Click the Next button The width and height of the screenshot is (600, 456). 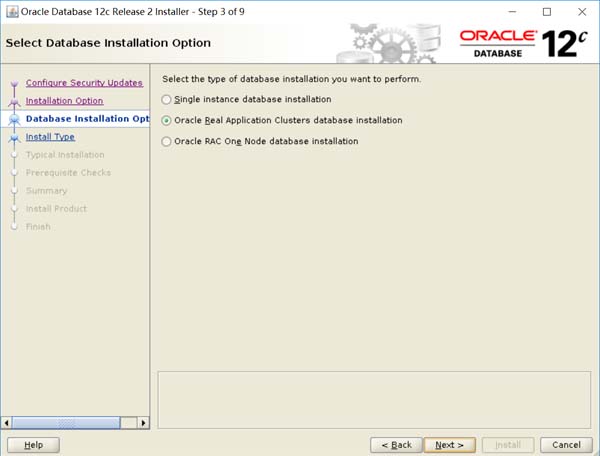pyautogui.click(x=450, y=445)
